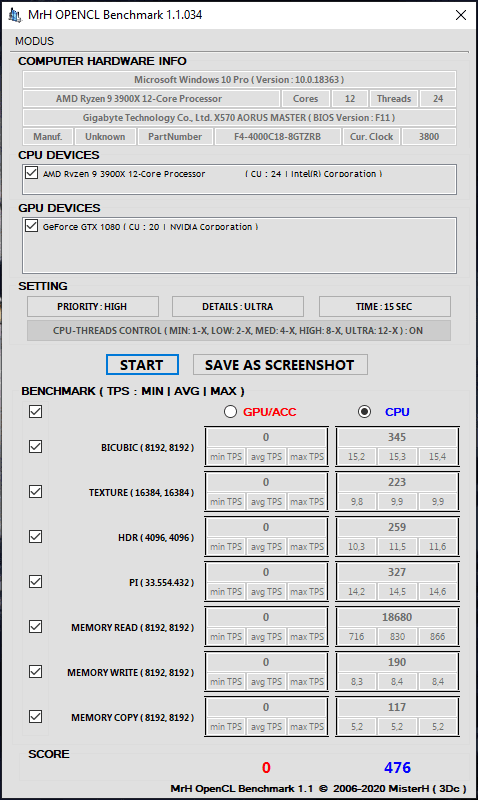Click SAVE AS SCREENSHOT button
This screenshot has height=800, width=478.
click(280, 365)
